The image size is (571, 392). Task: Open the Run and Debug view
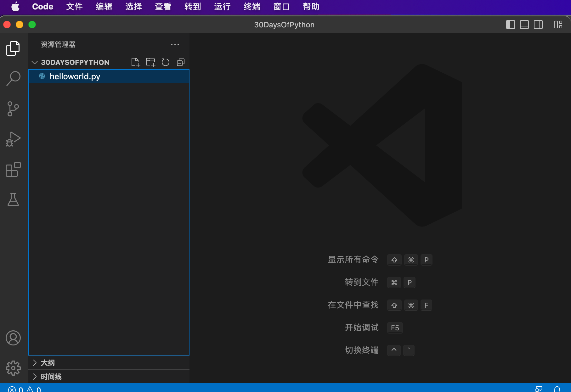13,139
